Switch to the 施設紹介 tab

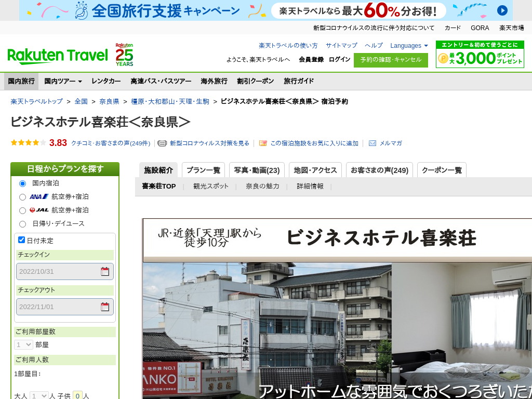[158, 170]
